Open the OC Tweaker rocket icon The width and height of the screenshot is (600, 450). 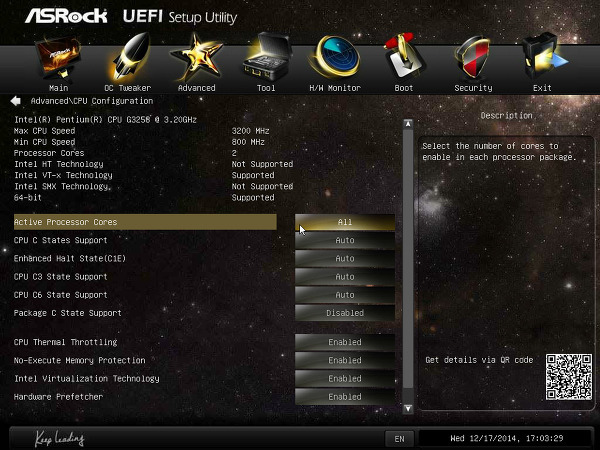[128, 57]
